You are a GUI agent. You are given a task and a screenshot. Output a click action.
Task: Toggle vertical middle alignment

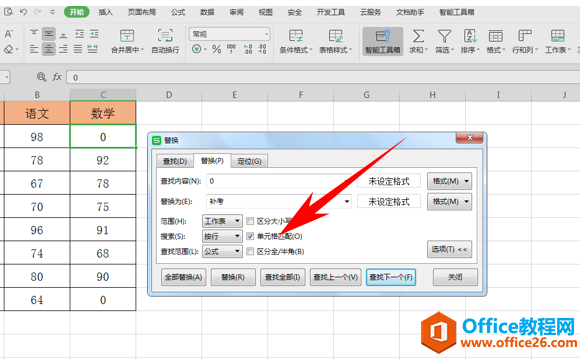point(48,34)
